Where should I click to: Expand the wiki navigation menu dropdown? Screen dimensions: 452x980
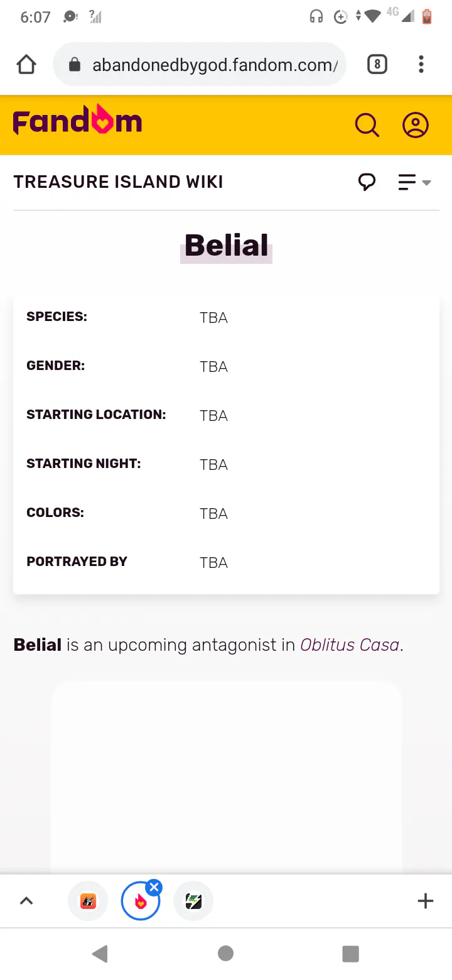pyautogui.click(x=414, y=182)
